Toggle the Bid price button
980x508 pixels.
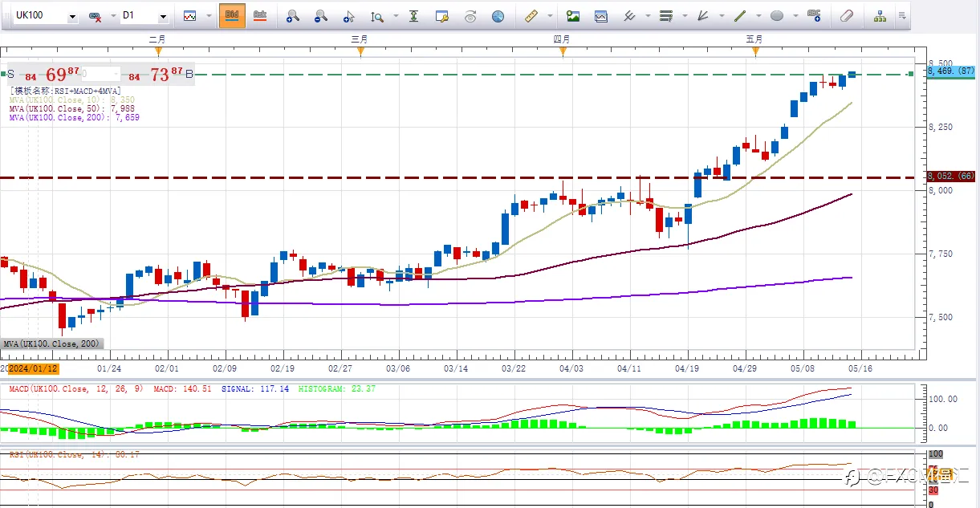[x=232, y=15]
